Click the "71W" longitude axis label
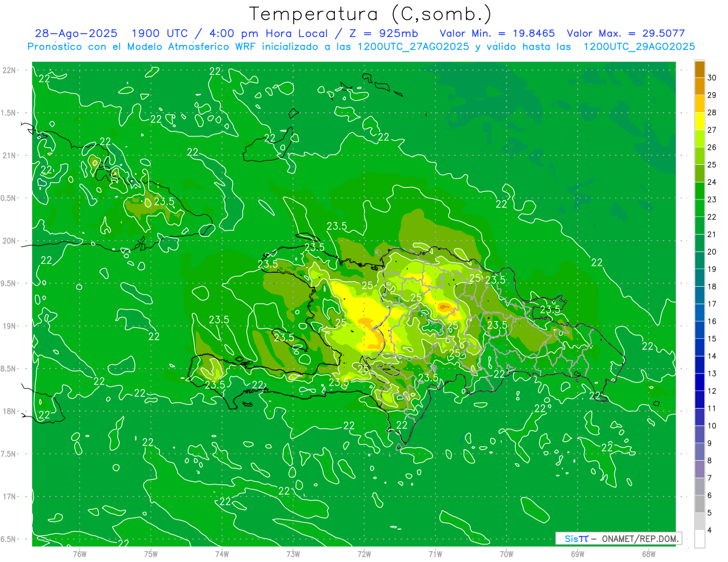 [x=435, y=554]
